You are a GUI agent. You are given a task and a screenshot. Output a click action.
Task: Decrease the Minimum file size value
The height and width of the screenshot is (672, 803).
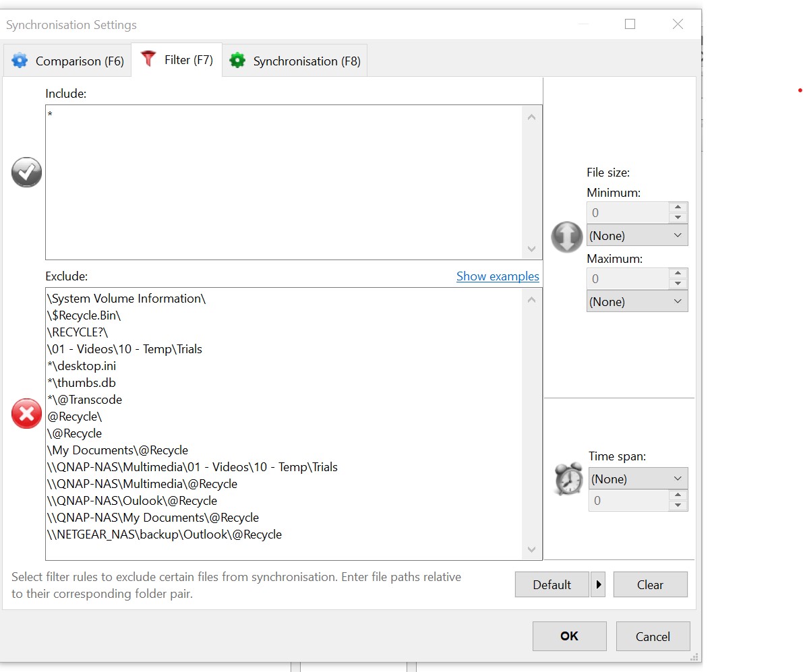pos(678,218)
